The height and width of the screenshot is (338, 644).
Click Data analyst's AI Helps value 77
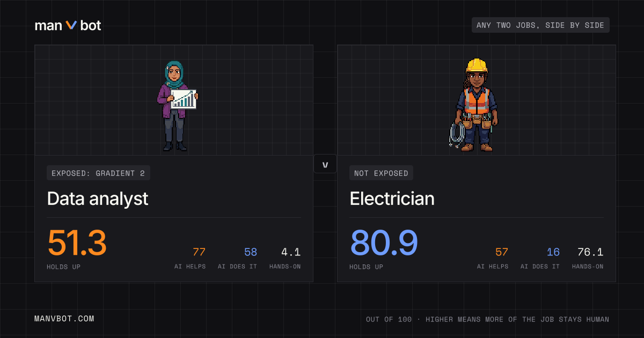point(199,252)
